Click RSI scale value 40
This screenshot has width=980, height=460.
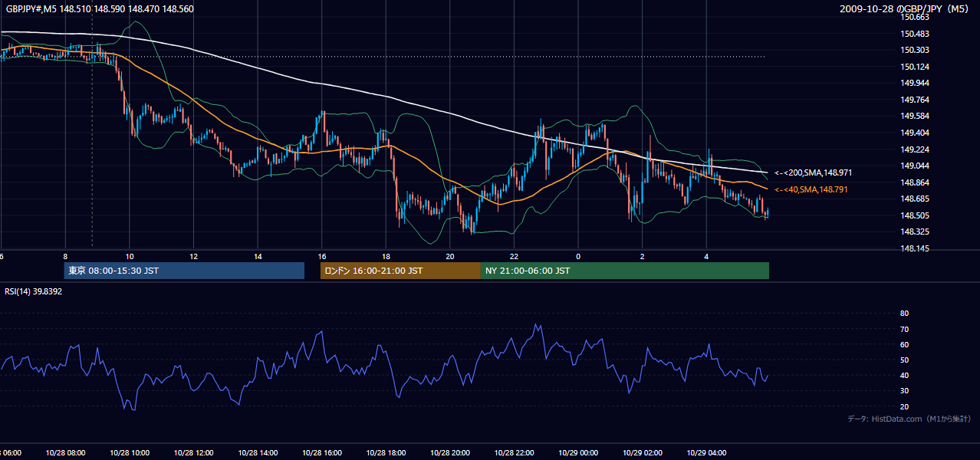point(904,375)
